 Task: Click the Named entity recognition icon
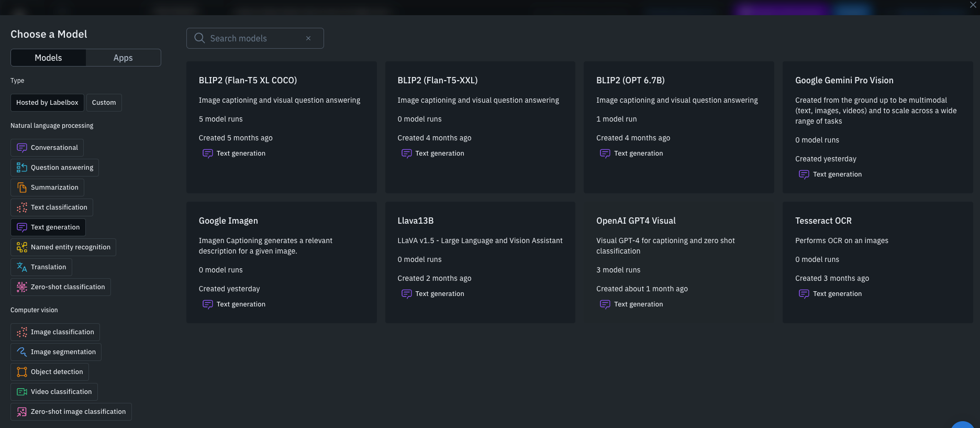[x=21, y=247]
